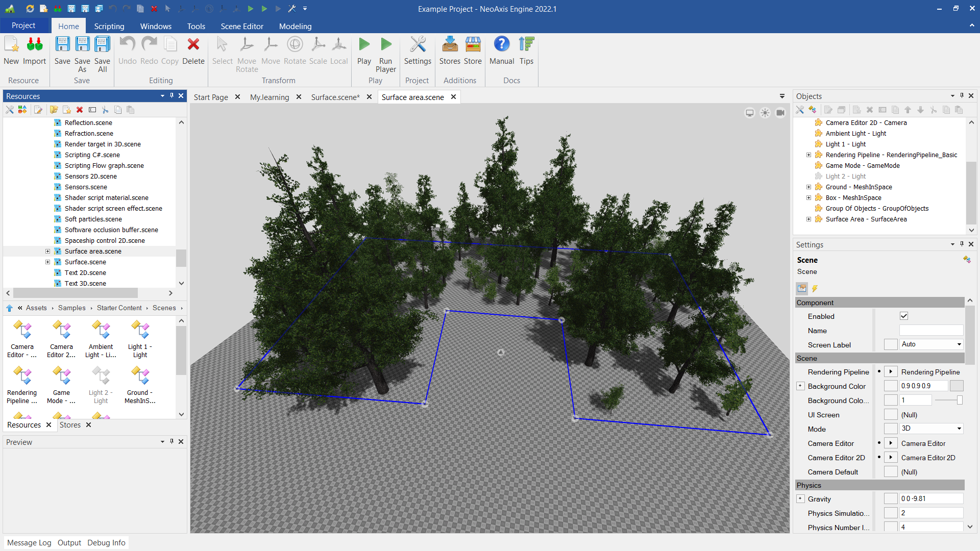
Task: Expand the Gravity property
Action: coord(800,499)
